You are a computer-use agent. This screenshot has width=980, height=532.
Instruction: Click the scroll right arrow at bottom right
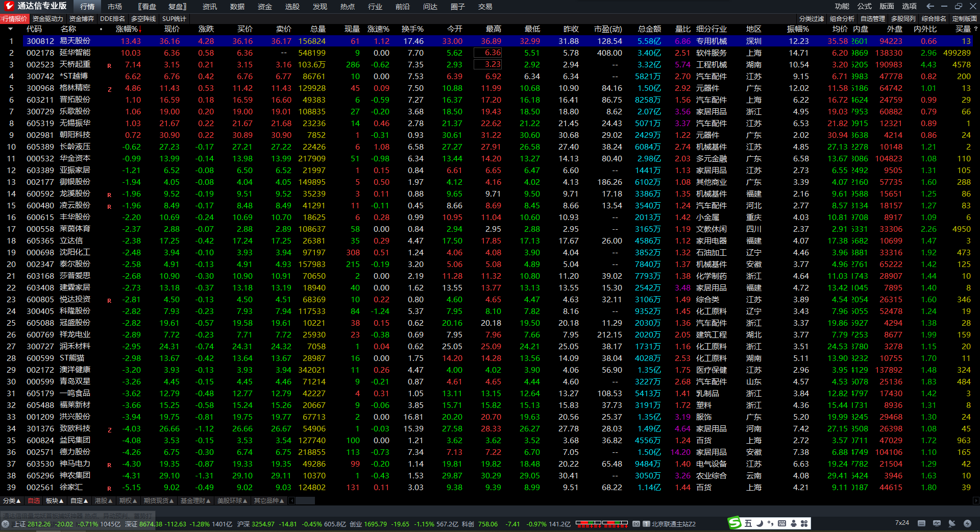976,501
